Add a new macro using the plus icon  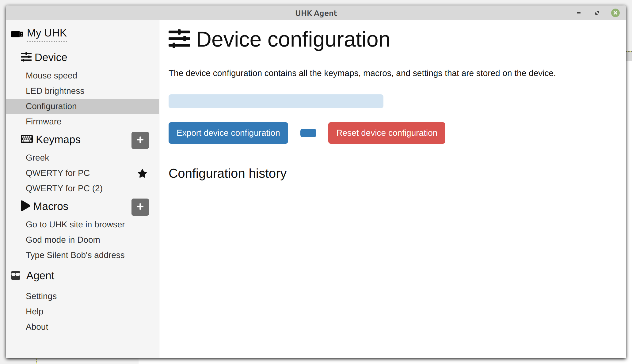(140, 207)
